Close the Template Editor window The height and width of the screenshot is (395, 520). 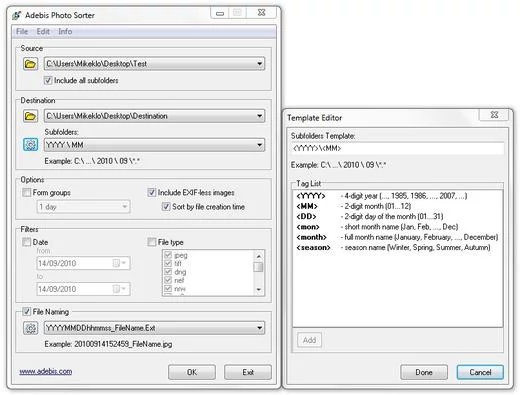494,115
